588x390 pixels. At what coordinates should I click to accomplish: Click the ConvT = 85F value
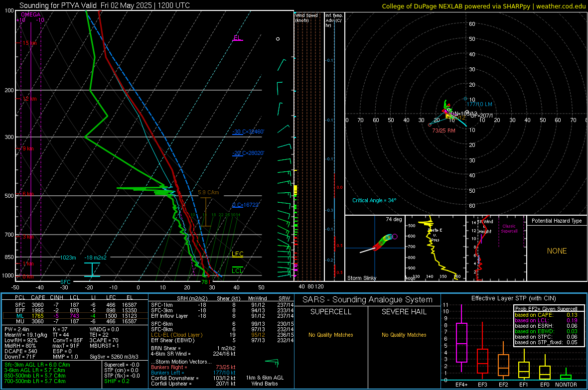[x=68, y=341]
